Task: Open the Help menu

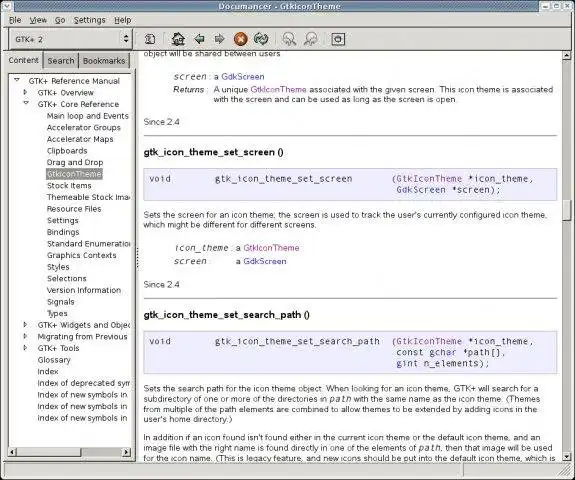Action: pos(122,20)
